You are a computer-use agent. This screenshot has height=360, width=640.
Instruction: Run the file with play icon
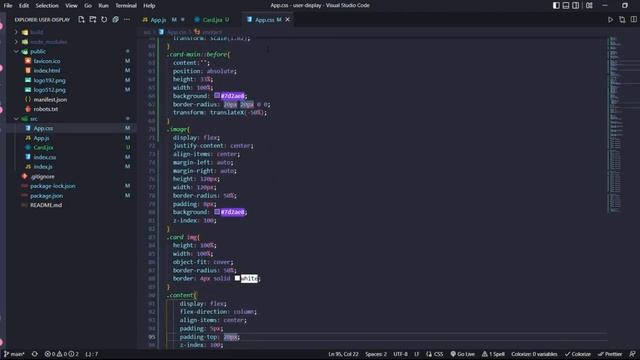pos(610,20)
